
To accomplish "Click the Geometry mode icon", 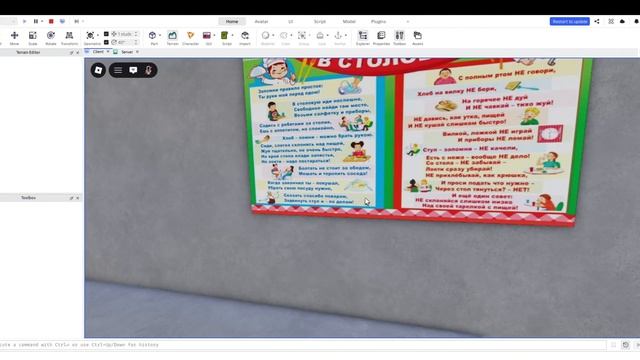I will pos(90,36).
